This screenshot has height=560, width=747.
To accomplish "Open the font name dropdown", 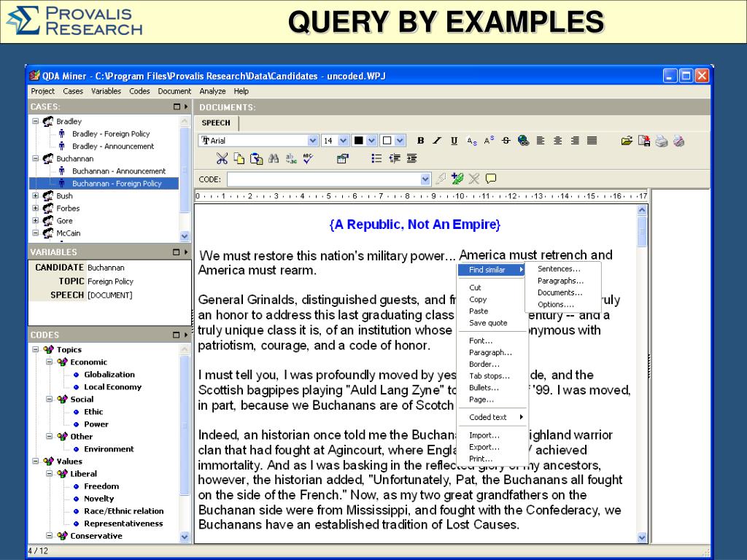I will [312, 141].
